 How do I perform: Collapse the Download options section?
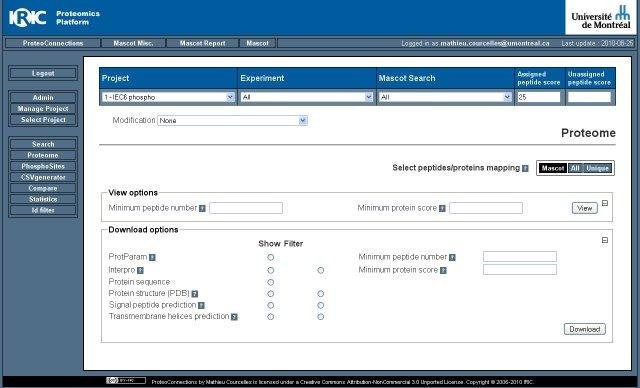coord(605,240)
